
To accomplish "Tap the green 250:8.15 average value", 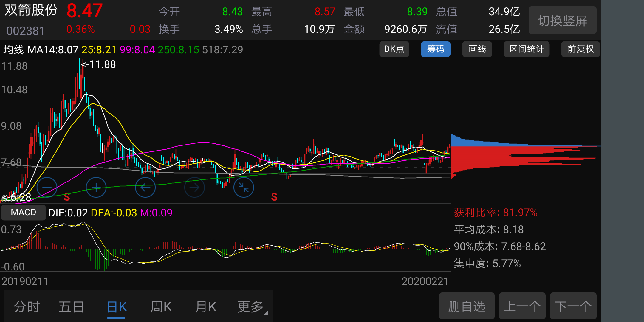I will 178,49.
